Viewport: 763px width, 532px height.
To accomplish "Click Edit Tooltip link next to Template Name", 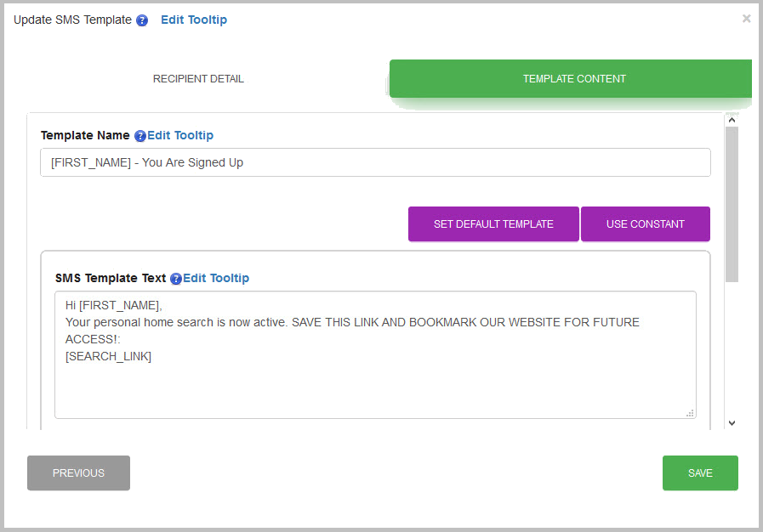I will 180,135.
